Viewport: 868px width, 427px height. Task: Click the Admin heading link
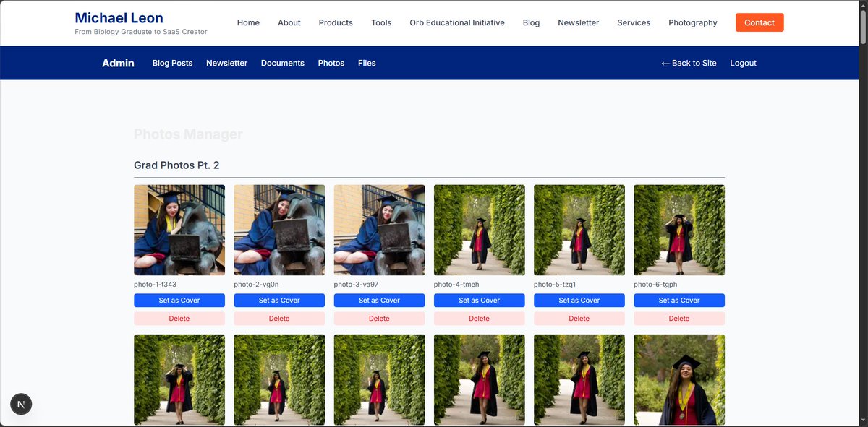(x=118, y=63)
